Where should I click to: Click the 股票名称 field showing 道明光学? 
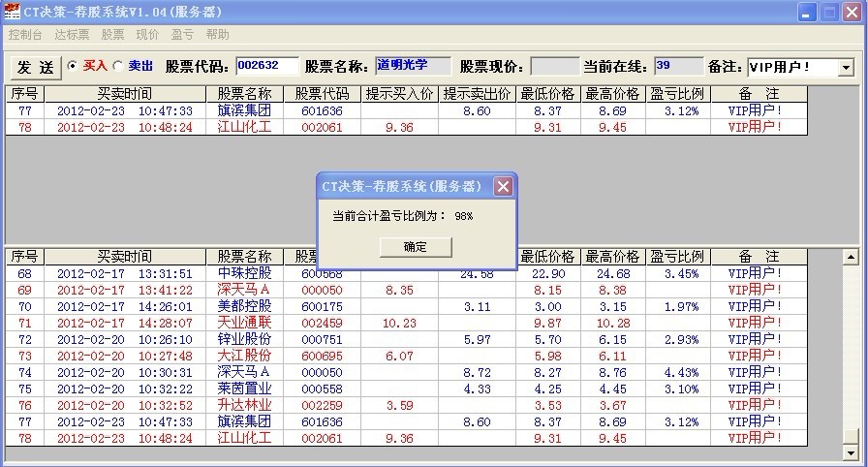point(413,65)
